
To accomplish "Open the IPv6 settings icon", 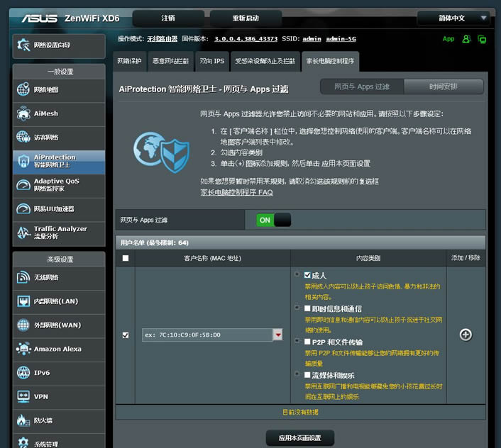I will pyautogui.click(x=23, y=373).
